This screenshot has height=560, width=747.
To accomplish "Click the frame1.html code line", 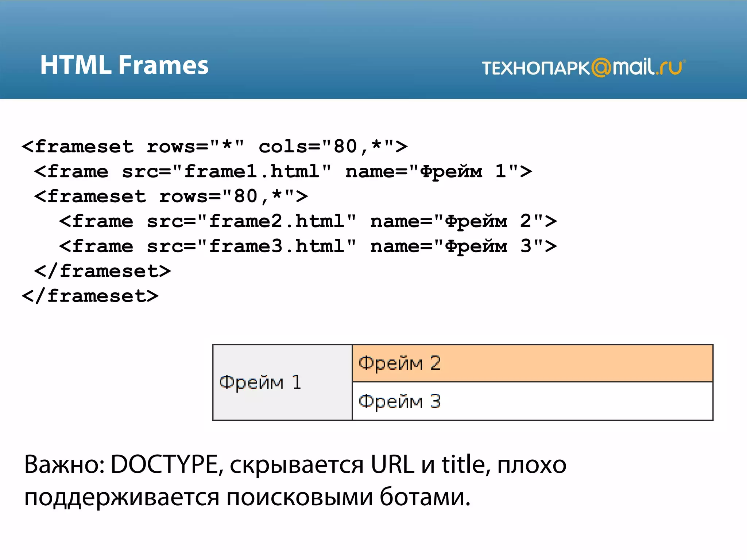I will (x=283, y=171).
